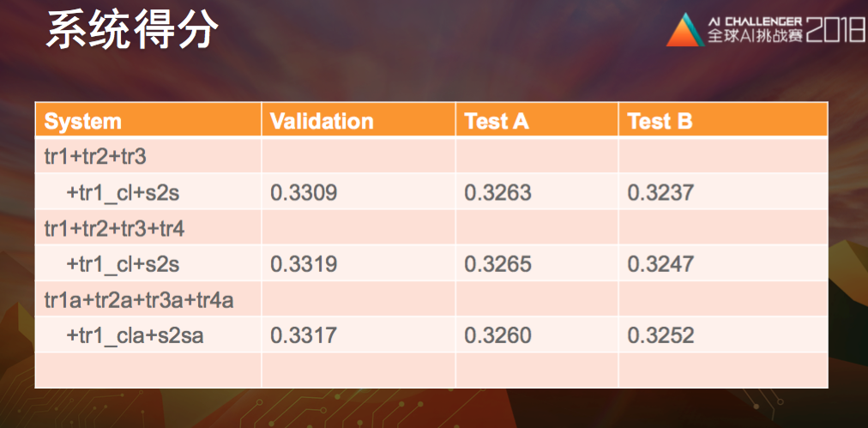Click the tr1+tr2+tr3+tr4 row label
Viewport: 868px width, 428px height.
(x=114, y=229)
